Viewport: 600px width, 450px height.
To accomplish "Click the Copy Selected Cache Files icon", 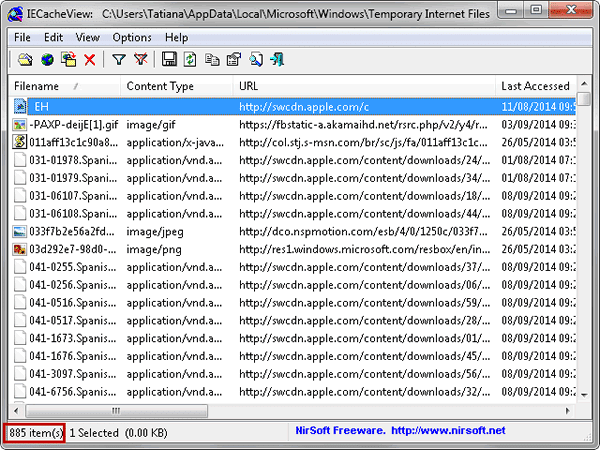I will pos(69,60).
